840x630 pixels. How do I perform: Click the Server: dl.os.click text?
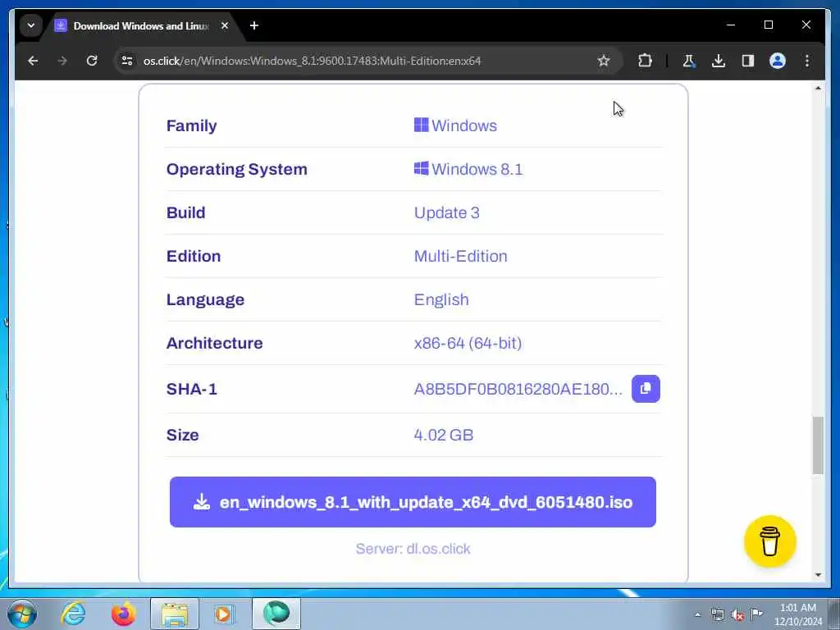413,549
